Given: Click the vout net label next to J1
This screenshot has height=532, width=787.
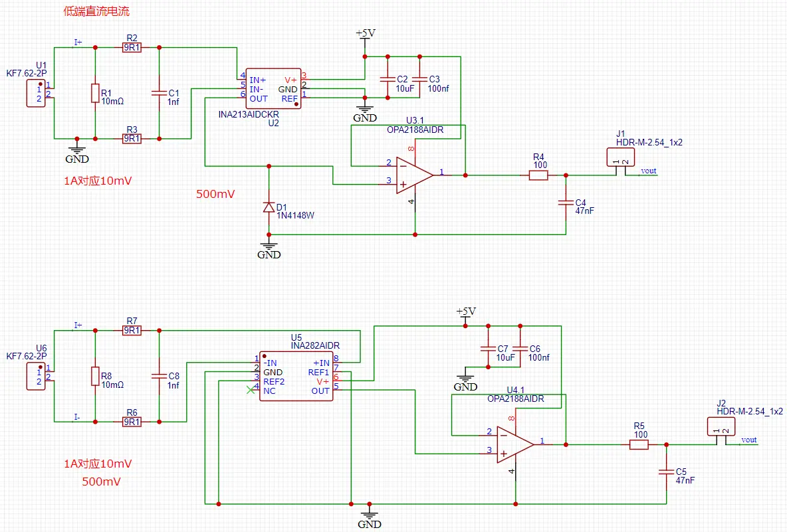Looking at the screenshot, I should click(x=648, y=171).
